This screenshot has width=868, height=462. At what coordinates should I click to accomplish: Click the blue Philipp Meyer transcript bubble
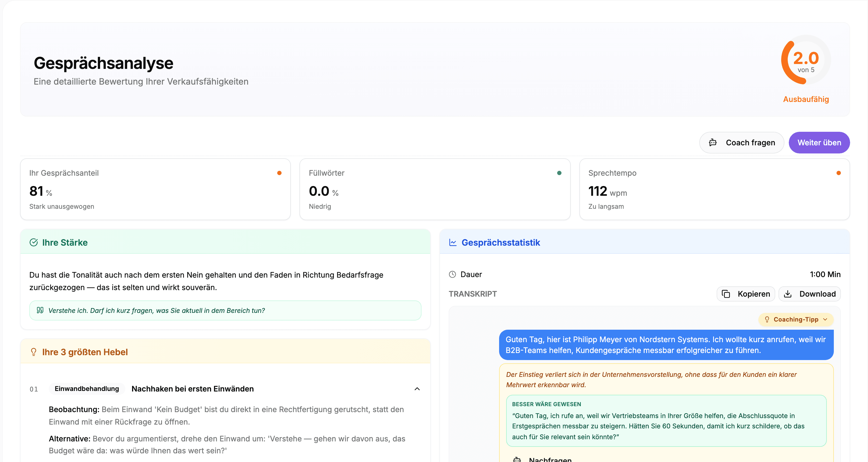pos(666,345)
